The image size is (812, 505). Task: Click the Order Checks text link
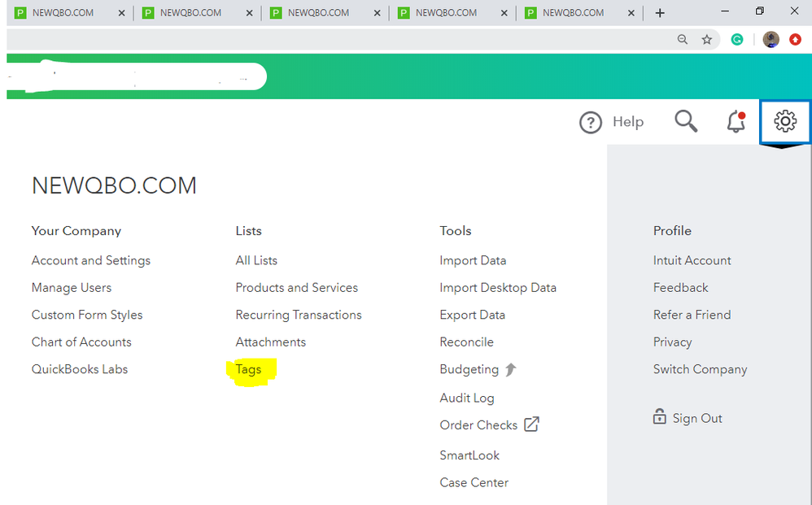[x=478, y=424]
